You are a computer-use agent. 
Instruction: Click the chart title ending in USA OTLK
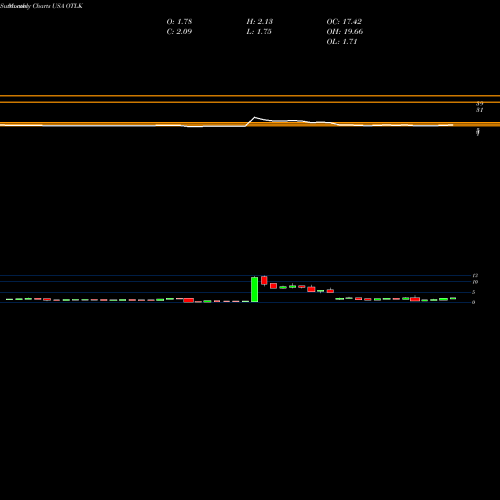[x=41, y=6]
